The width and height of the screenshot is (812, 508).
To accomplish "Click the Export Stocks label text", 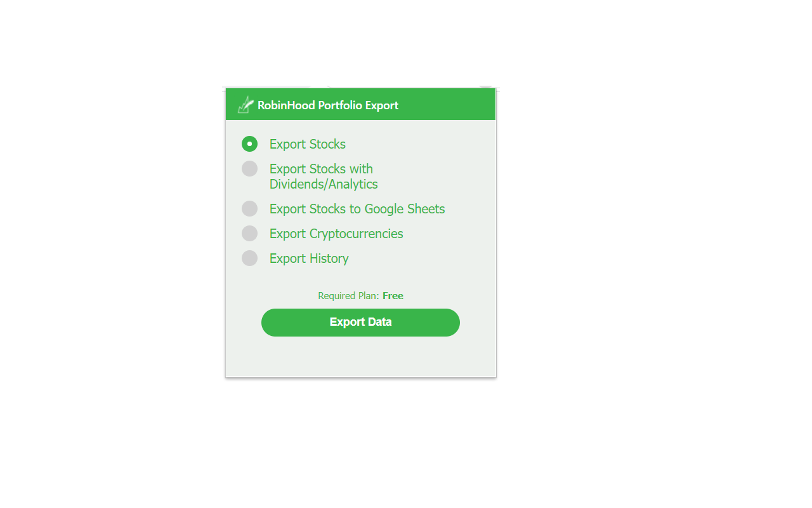I will click(x=307, y=144).
